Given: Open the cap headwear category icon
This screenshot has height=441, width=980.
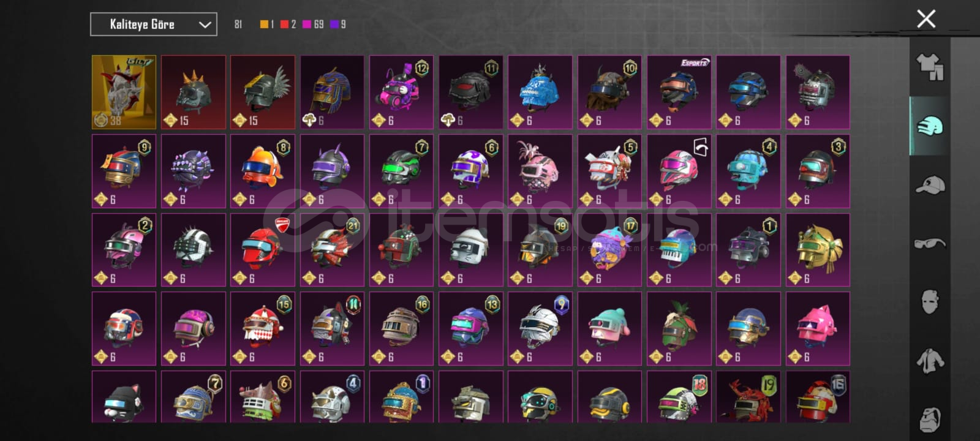Looking at the screenshot, I should pos(930,184).
